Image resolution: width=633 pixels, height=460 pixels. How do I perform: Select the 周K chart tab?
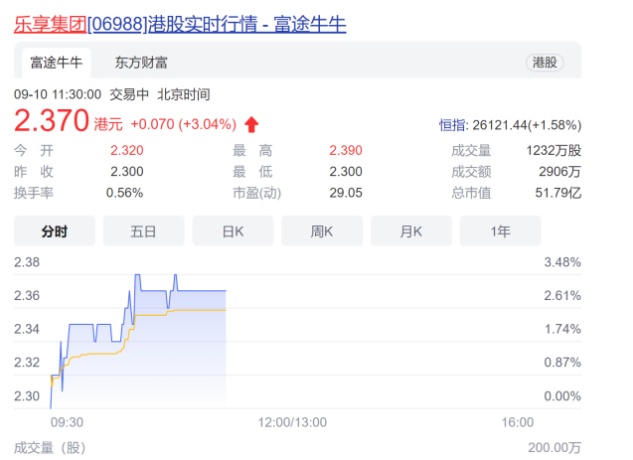[322, 231]
